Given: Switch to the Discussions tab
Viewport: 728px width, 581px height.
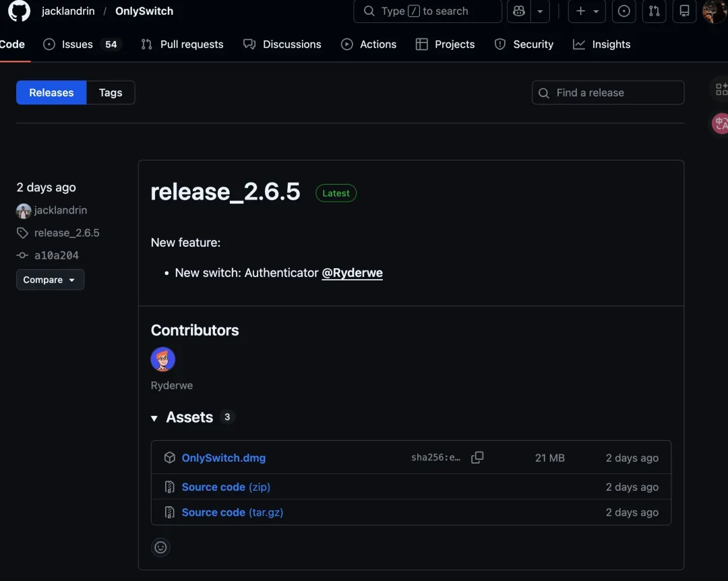Looking at the screenshot, I should (x=282, y=44).
